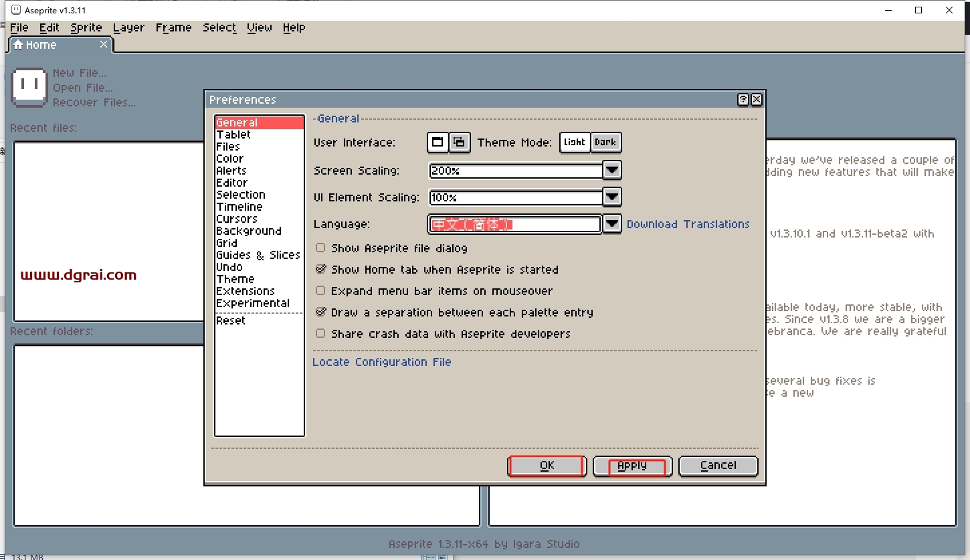Select Timeline preferences section
Viewport: 970px width, 560px height.
(259, 207)
